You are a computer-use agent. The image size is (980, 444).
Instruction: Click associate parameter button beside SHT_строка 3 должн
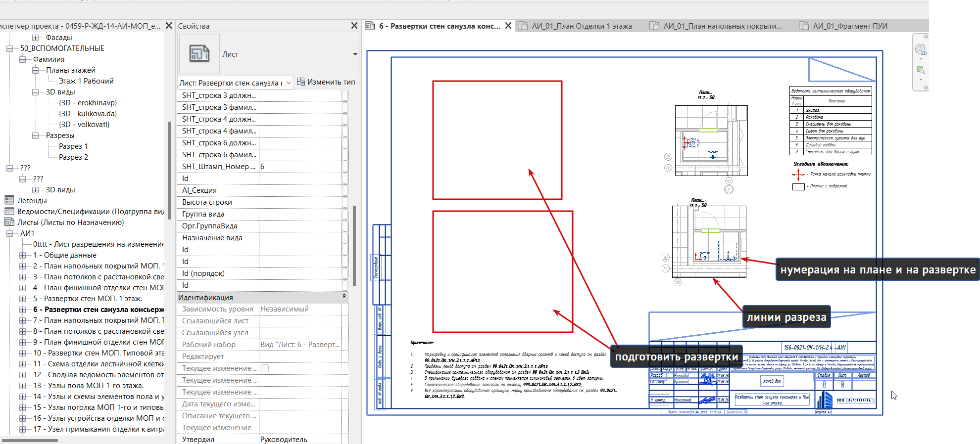coord(345,95)
